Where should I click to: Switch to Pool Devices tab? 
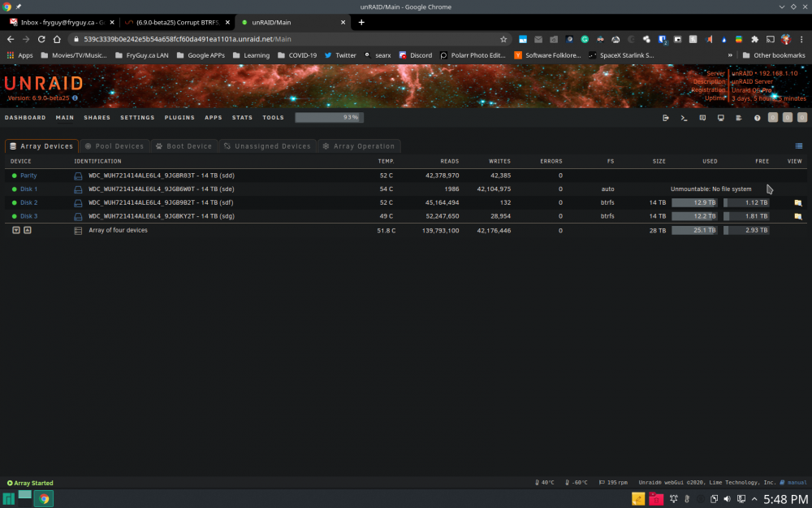(114, 146)
